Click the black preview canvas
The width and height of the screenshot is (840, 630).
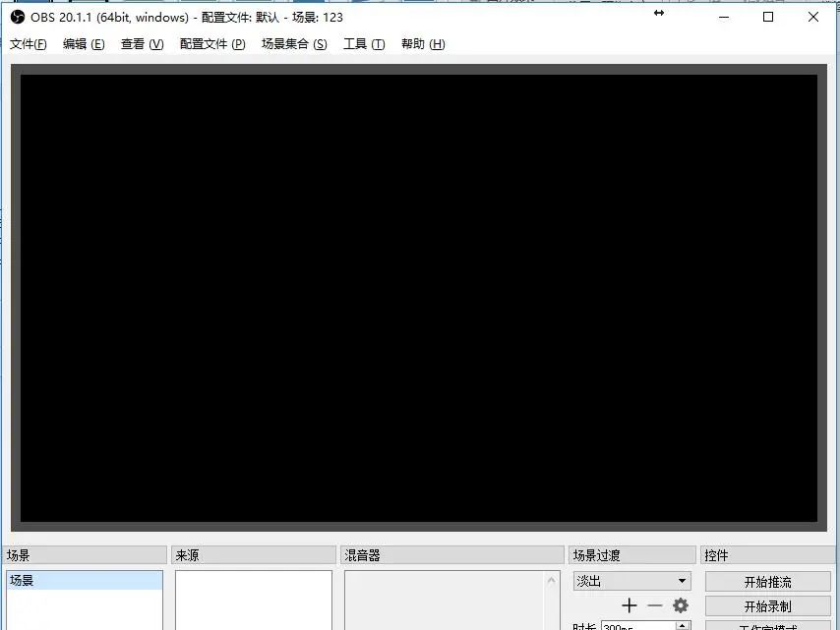(419, 298)
